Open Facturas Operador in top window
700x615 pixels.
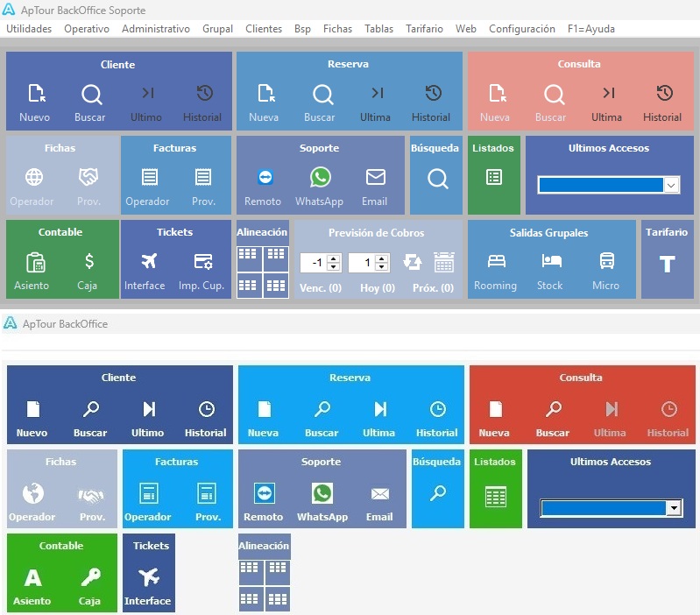pos(148,187)
